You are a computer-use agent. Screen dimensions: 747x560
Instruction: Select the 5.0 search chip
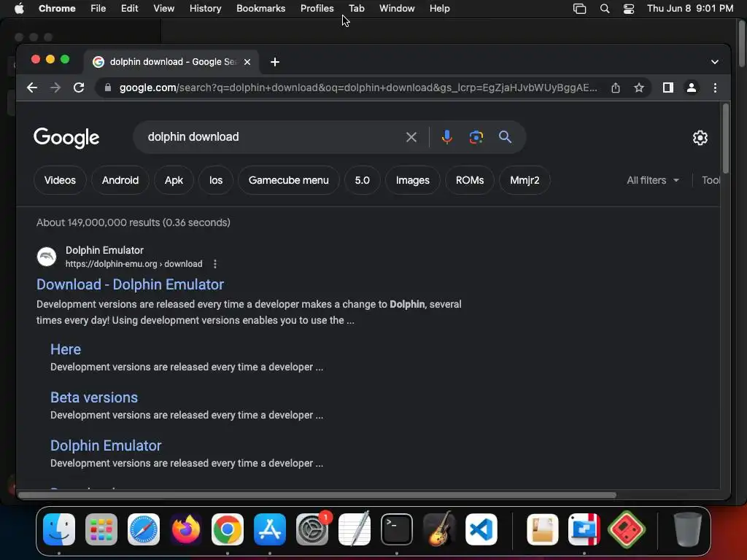tap(362, 181)
